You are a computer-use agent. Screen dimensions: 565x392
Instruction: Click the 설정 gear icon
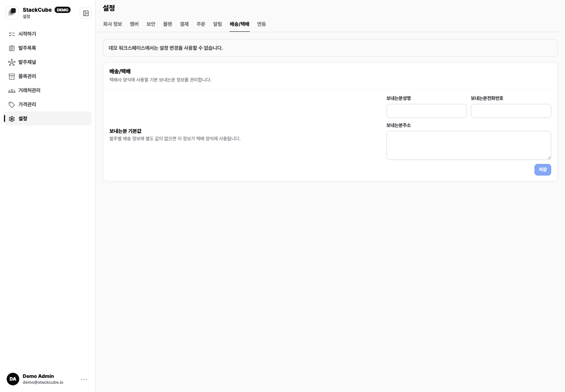tap(12, 119)
